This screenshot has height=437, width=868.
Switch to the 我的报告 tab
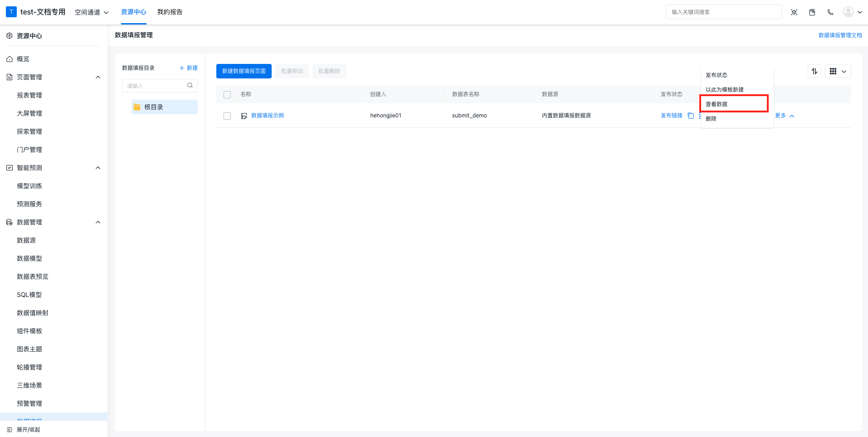pos(170,12)
